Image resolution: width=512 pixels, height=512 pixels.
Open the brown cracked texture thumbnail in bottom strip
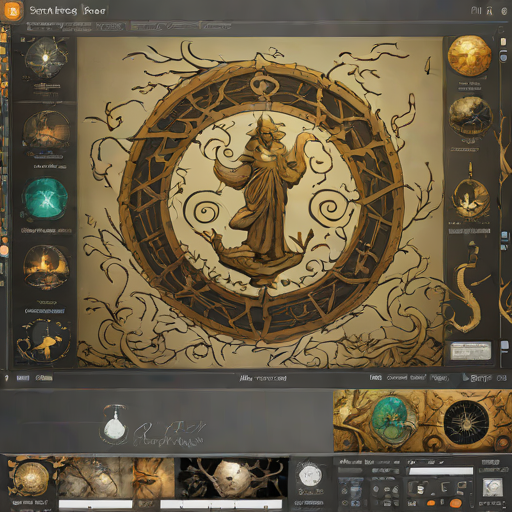pos(95,478)
